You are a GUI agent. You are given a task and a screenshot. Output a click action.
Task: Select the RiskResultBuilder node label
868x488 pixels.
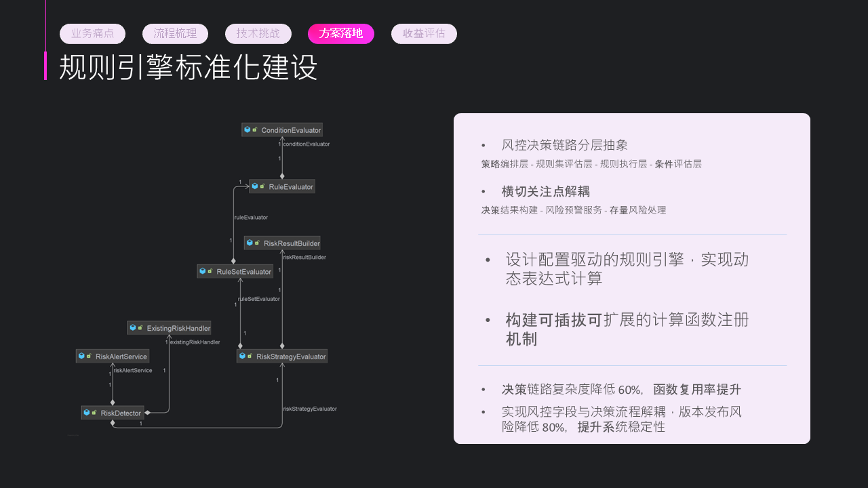[292, 243]
